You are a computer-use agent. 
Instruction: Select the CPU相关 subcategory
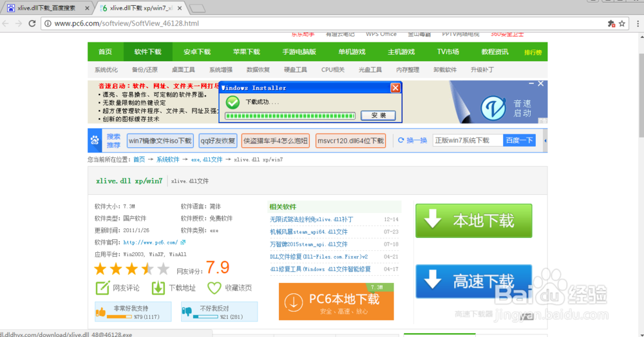333,69
